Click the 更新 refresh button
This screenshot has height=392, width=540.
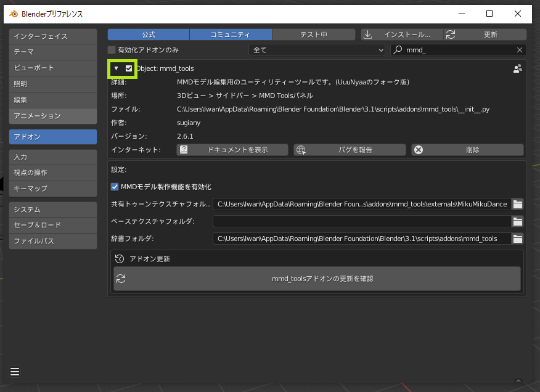(485, 35)
